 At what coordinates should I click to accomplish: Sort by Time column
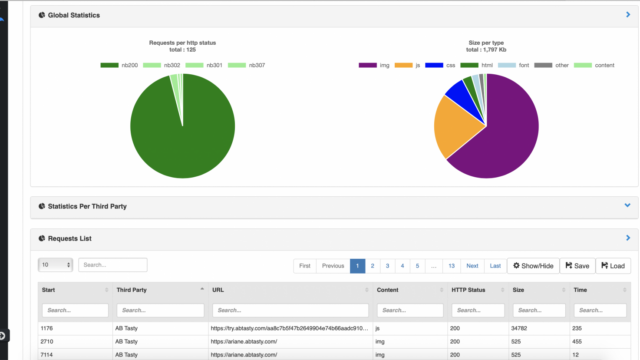pyautogui.click(x=600, y=290)
